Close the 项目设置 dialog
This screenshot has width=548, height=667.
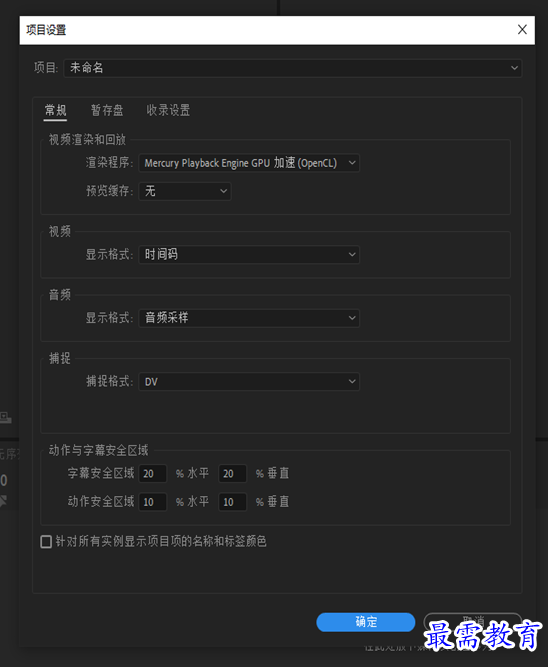tap(522, 29)
